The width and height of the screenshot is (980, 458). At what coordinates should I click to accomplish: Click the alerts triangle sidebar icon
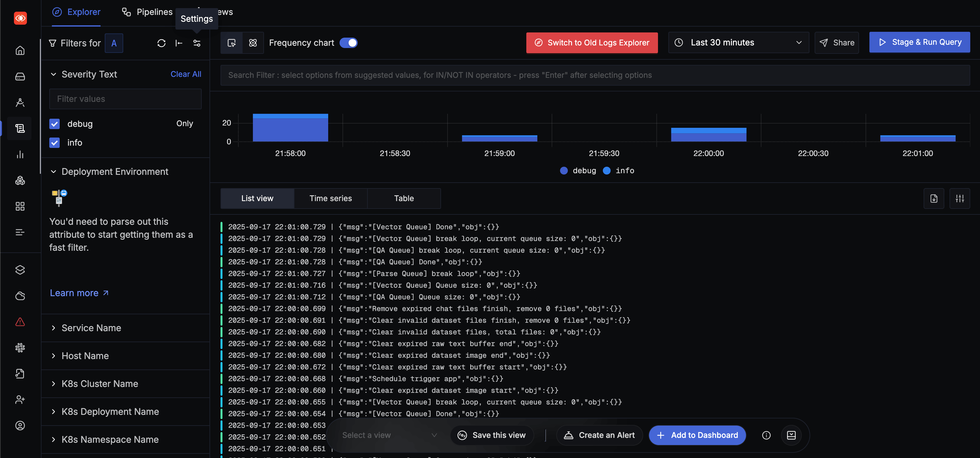[x=20, y=322]
